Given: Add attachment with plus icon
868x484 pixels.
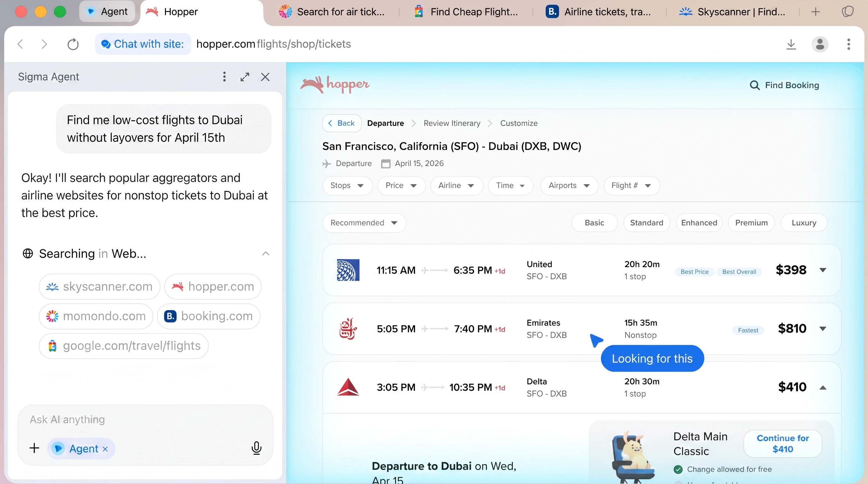Looking at the screenshot, I should click(34, 448).
